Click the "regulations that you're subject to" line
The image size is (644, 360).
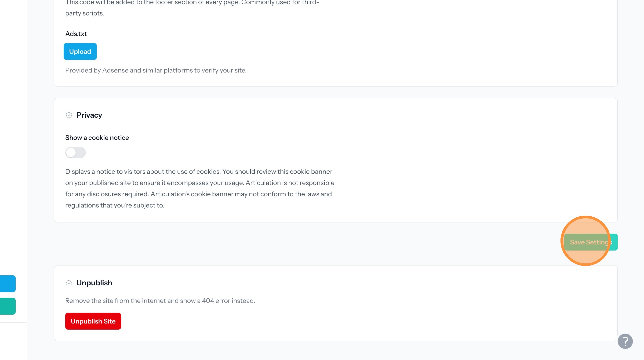114,205
